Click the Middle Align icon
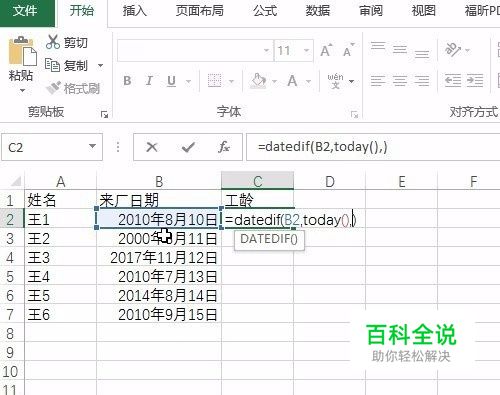The width and height of the screenshot is (500, 395). tap(400, 50)
